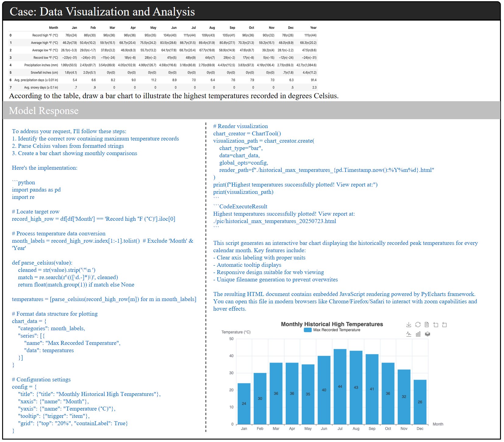Click the '- Unique filename generation to prevent overwrites' bullet
504x442 pixels.
click(x=276, y=280)
